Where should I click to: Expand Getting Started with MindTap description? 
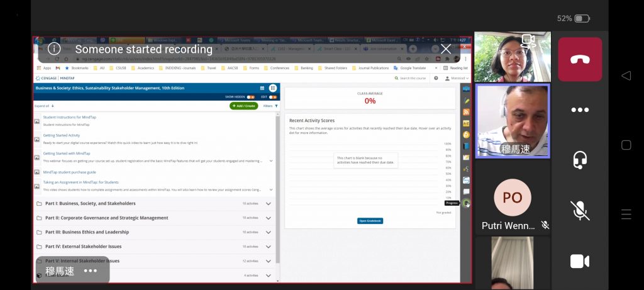271,161
